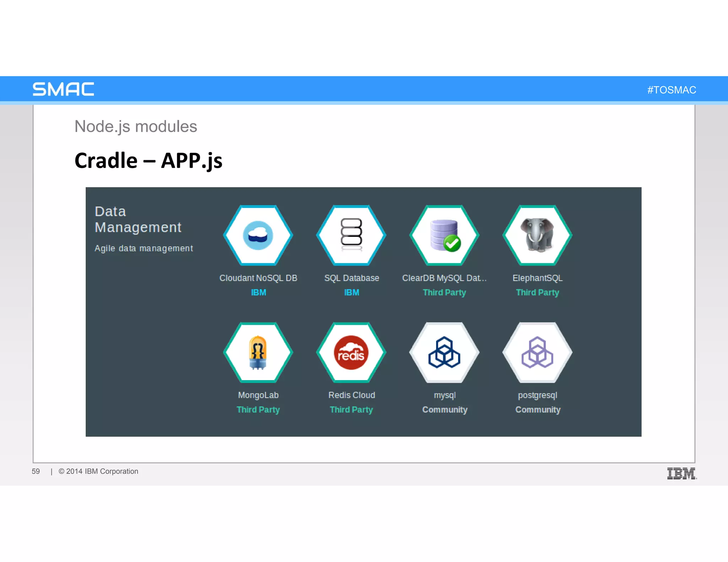Click the MongoLab label
The height and width of the screenshot is (562, 728).
click(258, 395)
